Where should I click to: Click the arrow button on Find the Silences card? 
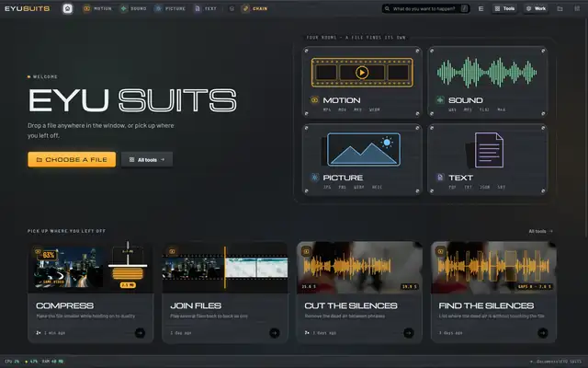click(543, 333)
